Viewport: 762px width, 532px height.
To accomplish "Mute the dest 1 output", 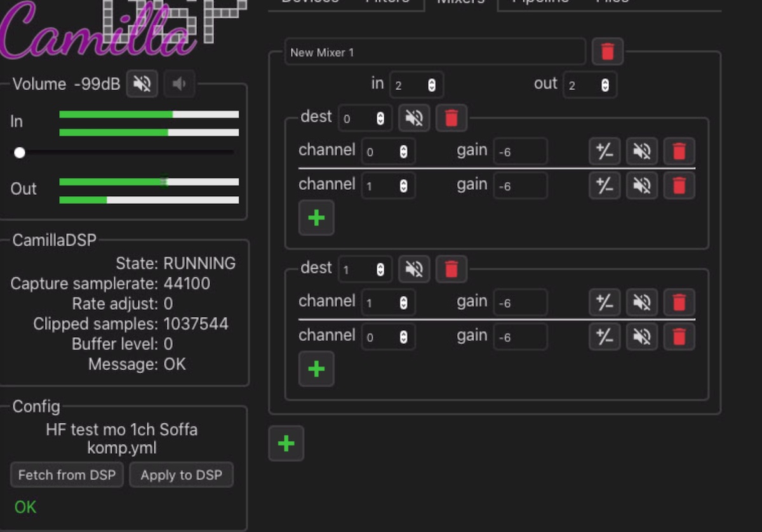I will (x=414, y=269).
